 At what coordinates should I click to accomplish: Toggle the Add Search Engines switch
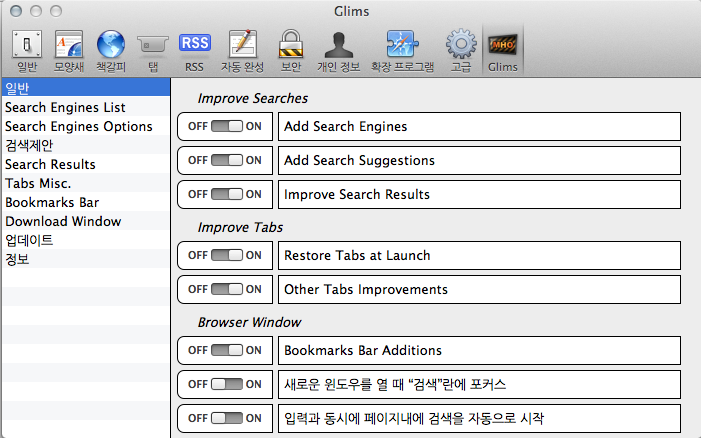click(227, 126)
